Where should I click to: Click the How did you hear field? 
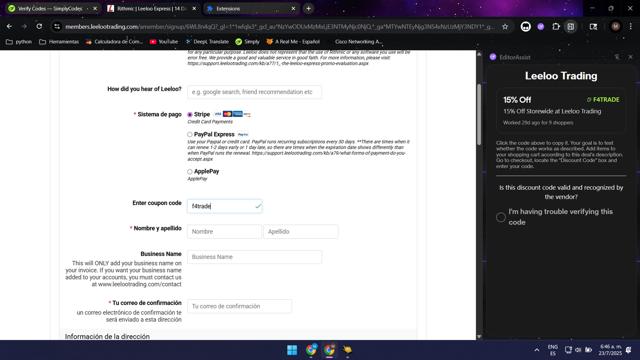[254, 92]
